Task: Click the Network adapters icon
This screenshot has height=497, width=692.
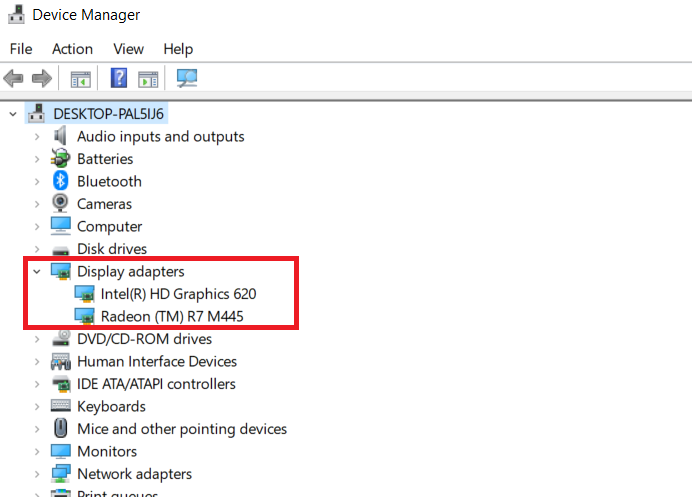Action: tap(60, 474)
